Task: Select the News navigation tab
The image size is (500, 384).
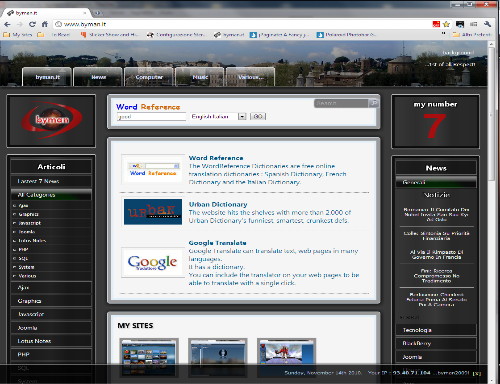Action: coord(98,77)
